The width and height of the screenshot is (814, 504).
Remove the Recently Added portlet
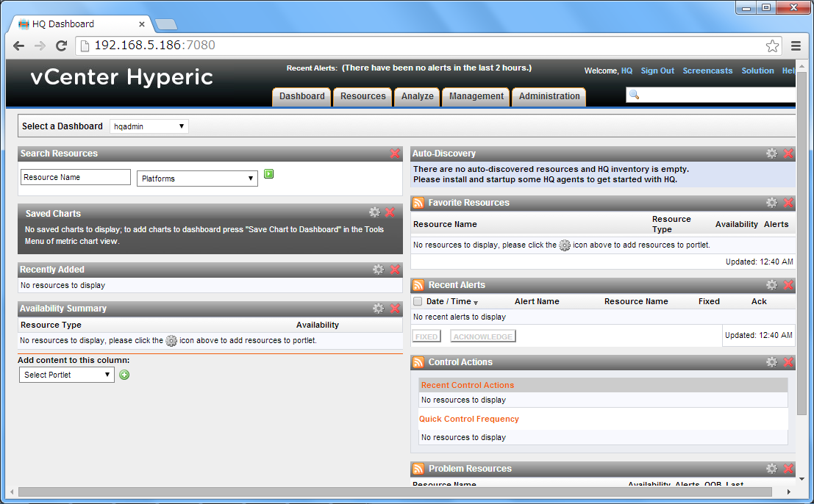[395, 269]
